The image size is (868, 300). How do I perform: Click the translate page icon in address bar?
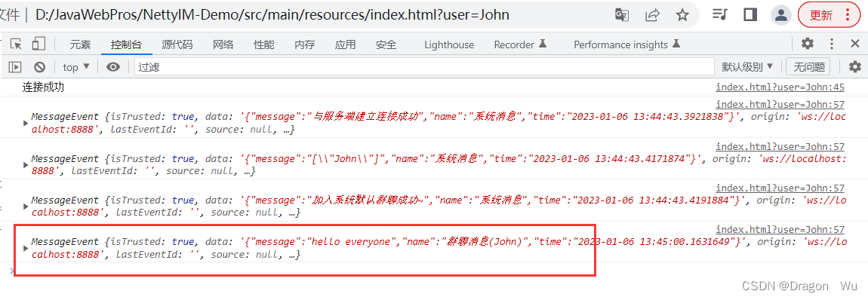click(x=622, y=15)
